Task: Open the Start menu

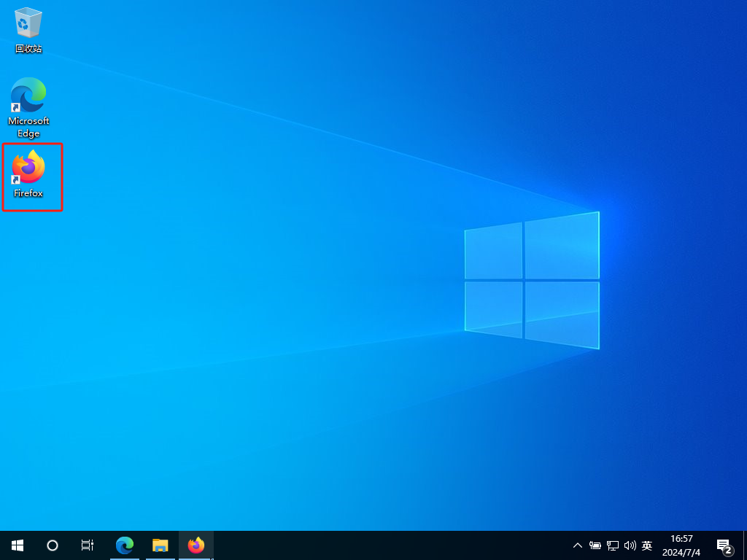Action: pos(17,545)
